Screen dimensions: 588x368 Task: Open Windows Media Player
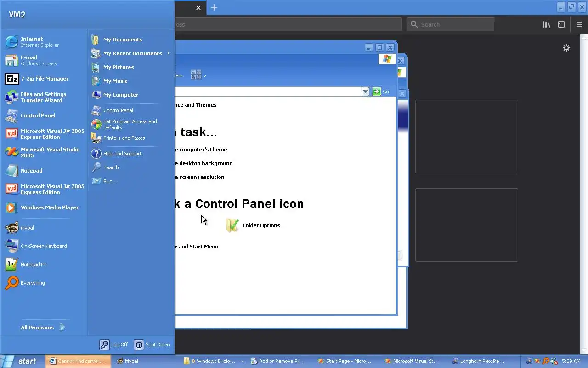point(44,207)
